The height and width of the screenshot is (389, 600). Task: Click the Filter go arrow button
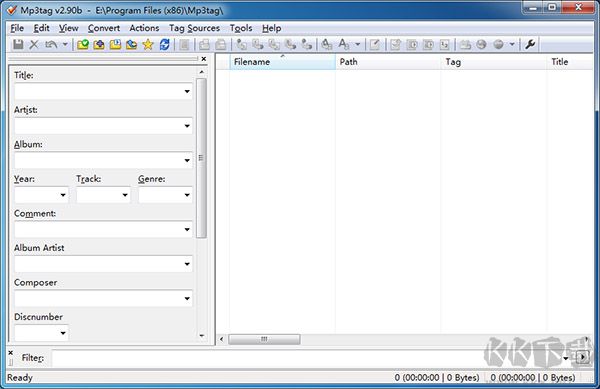point(582,358)
